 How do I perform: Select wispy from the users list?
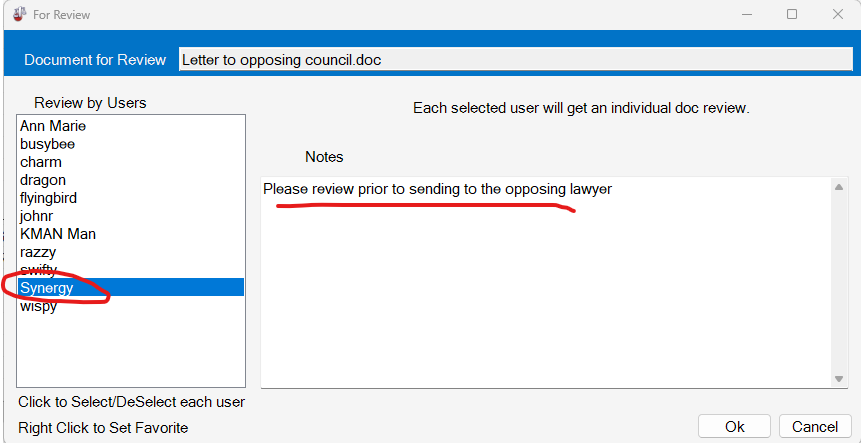(x=38, y=306)
